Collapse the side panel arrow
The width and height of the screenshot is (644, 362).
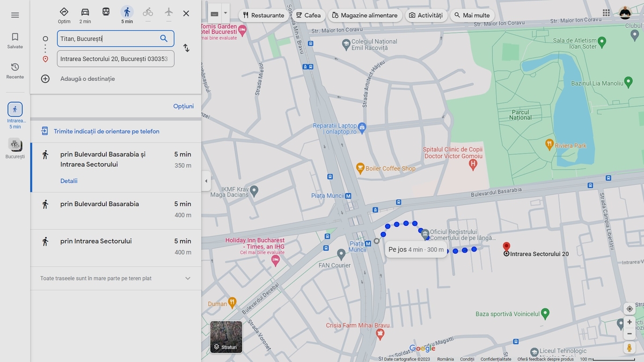pyautogui.click(x=206, y=181)
